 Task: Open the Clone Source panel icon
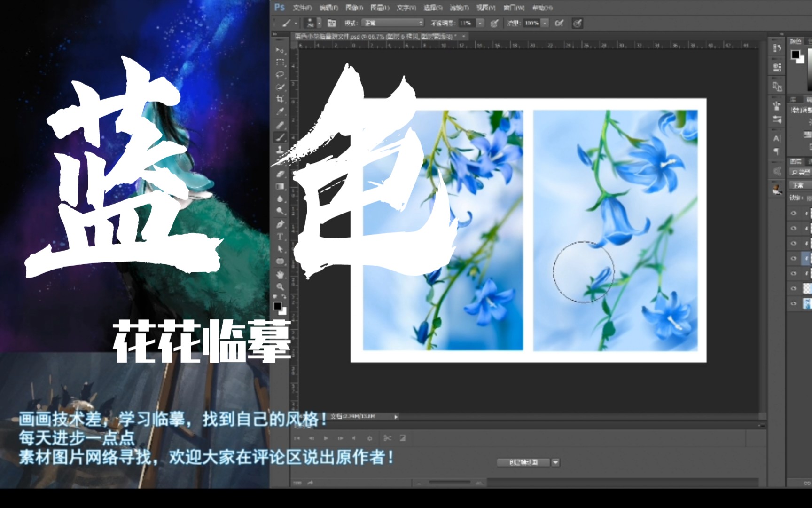(776, 87)
